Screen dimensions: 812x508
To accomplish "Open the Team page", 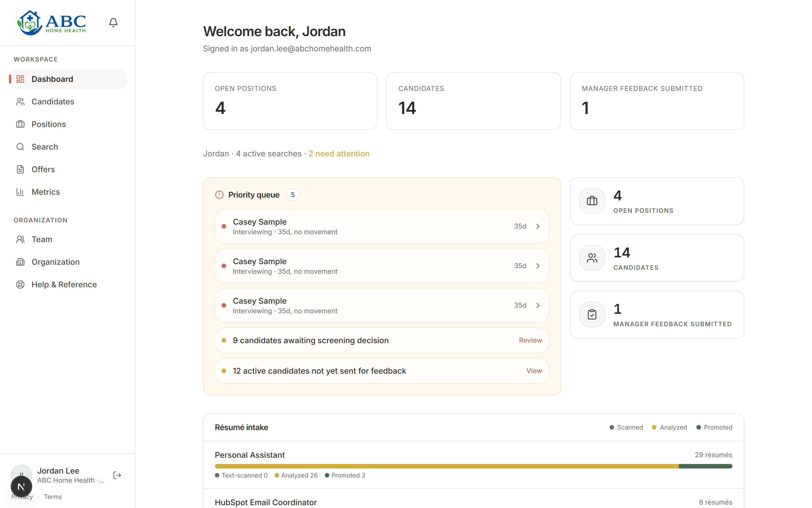I will 67,239.
